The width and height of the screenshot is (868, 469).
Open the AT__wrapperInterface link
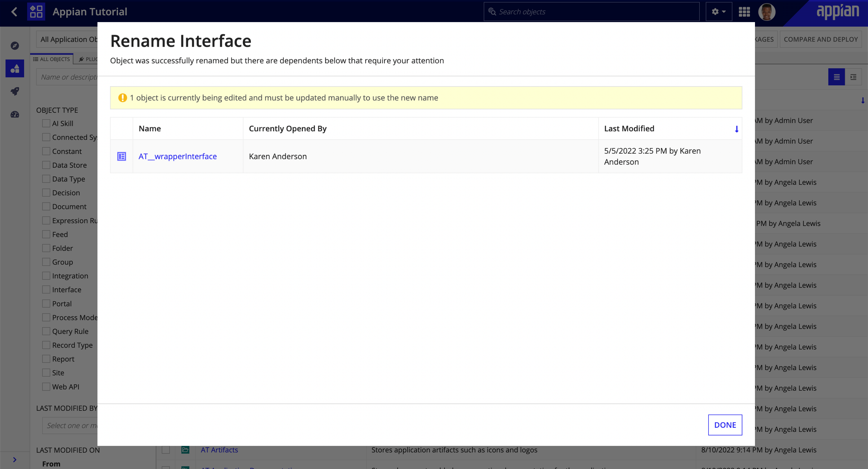tap(178, 156)
